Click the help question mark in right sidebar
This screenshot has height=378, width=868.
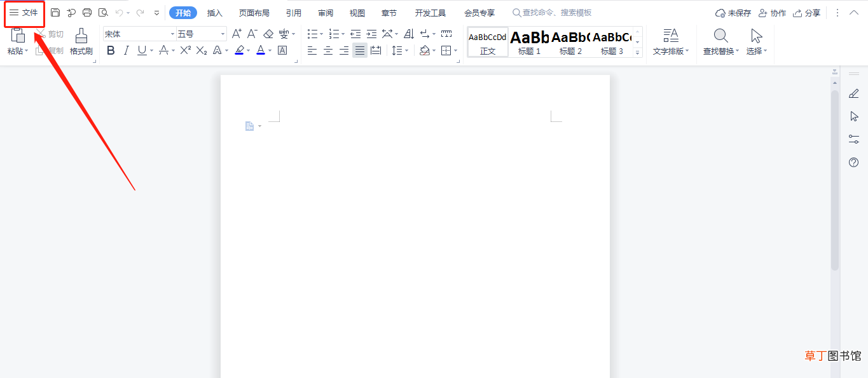(x=854, y=163)
